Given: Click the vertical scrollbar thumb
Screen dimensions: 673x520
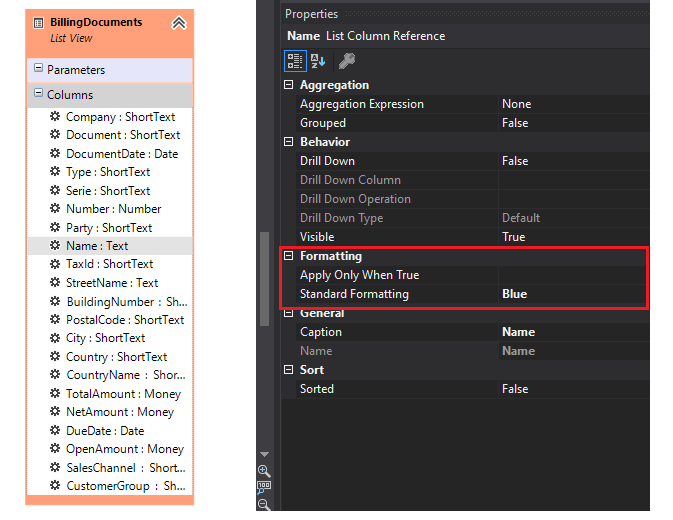Looking at the screenshot, I should click(x=264, y=279).
